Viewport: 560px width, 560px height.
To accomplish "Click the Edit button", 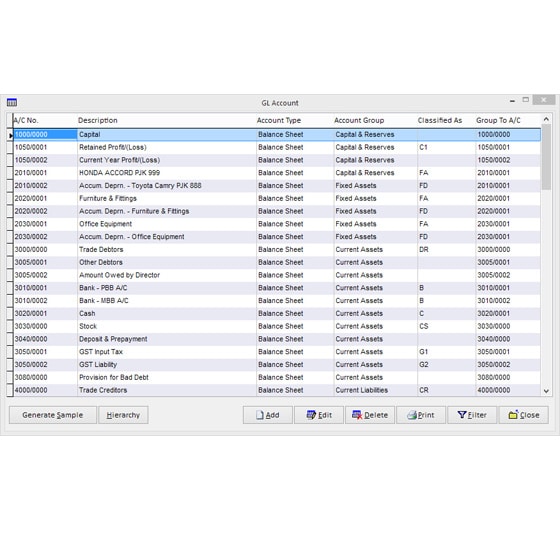I will tap(319, 415).
